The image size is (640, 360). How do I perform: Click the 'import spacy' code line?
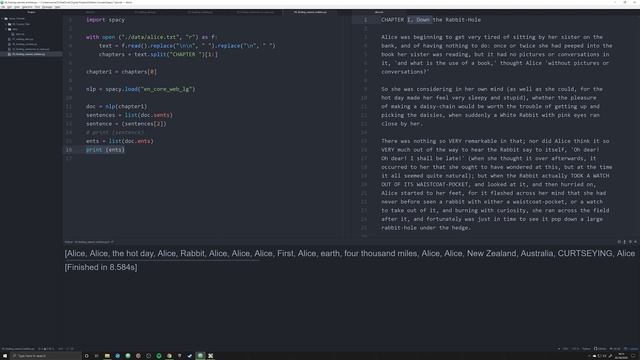click(105, 20)
